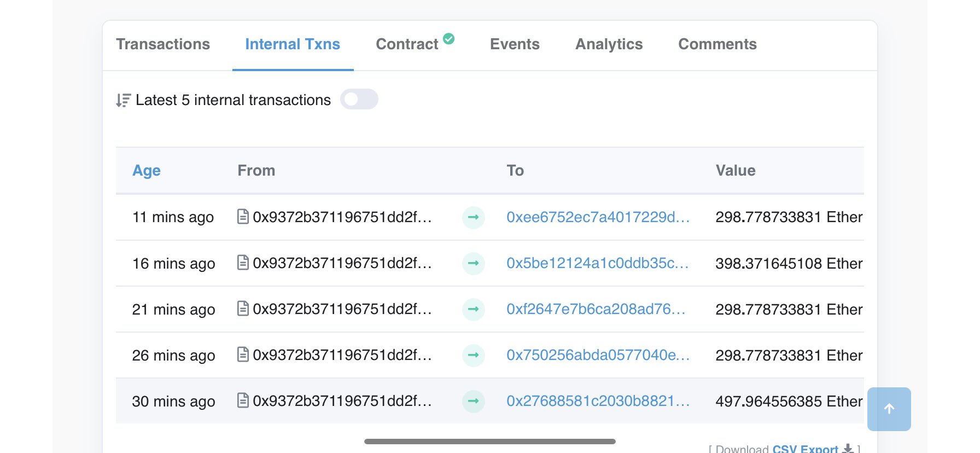
Task: Click From address in the 26 mins ago row
Action: tap(342, 355)
